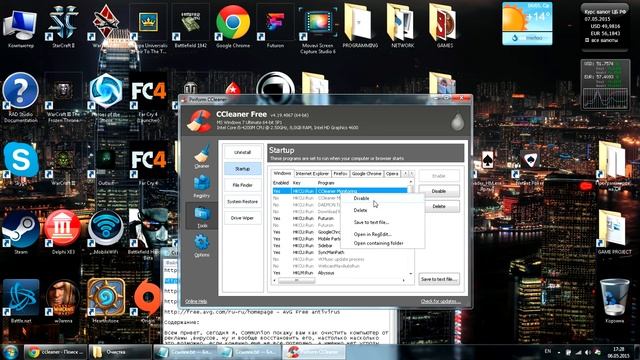
Task: Sort the startup list by the Enabled column header
Action: (281, 183)
